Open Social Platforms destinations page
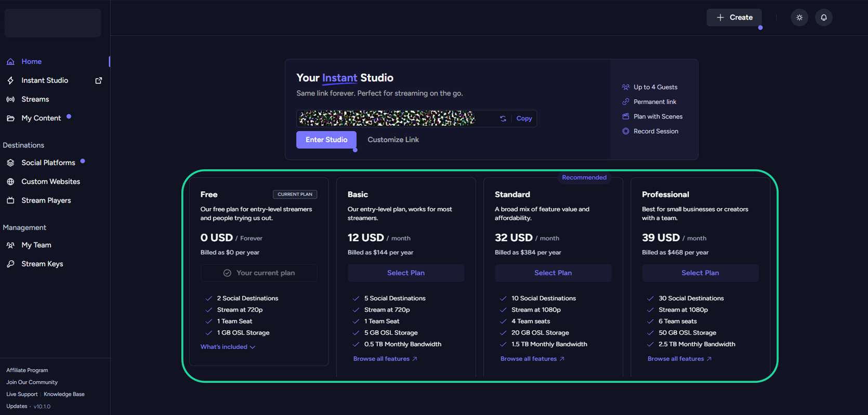 click(48, 163)
